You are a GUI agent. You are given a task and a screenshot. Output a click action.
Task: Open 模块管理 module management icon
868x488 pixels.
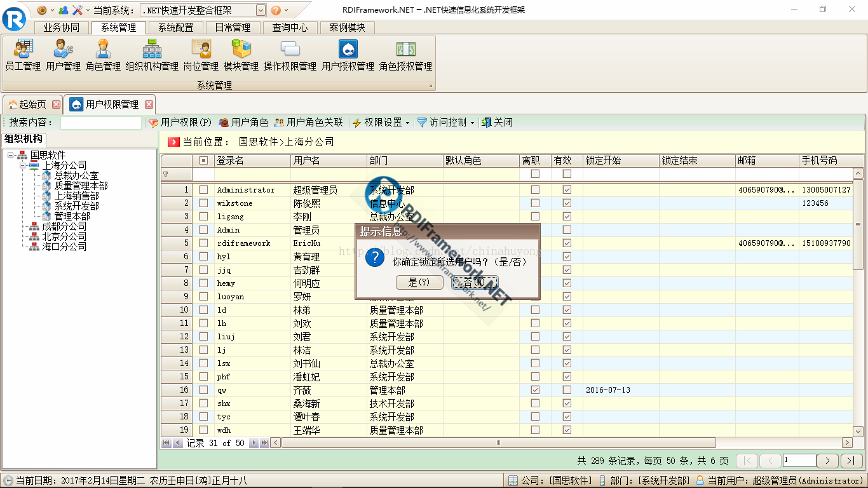tap(241, 55)
